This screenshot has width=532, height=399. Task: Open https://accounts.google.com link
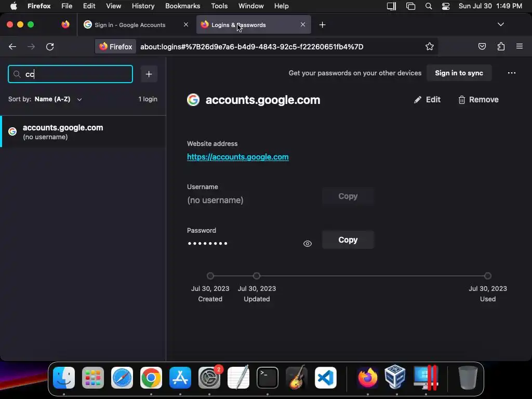[x=238, y=157]
